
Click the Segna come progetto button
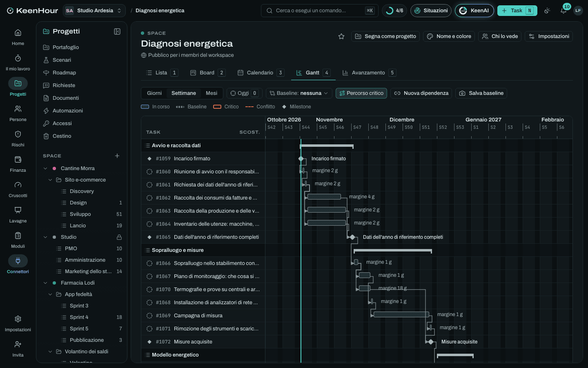[x=385, y=36]
